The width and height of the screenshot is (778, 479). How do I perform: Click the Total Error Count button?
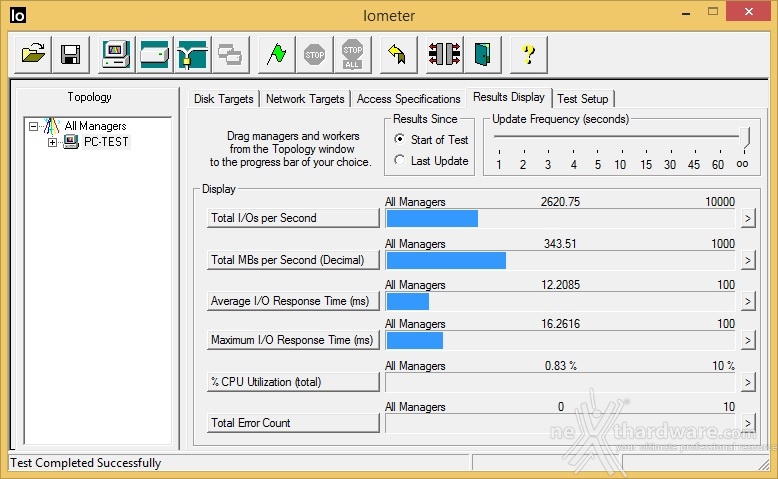[293, 423]
